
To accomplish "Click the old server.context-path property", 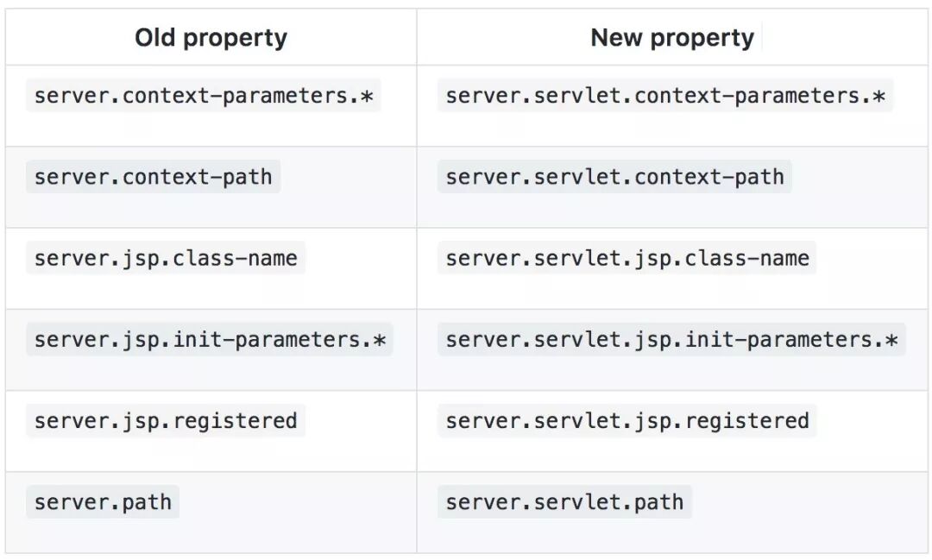I will 153,177.
